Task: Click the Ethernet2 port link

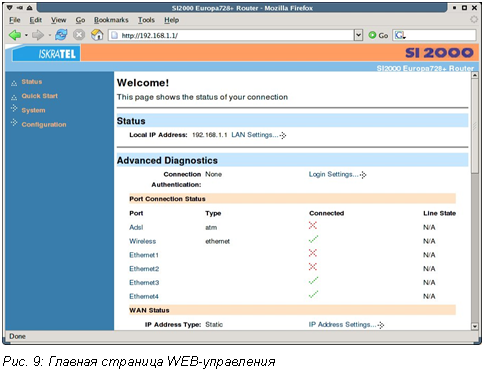Action: pyautogui.click(x=144, y=269)
